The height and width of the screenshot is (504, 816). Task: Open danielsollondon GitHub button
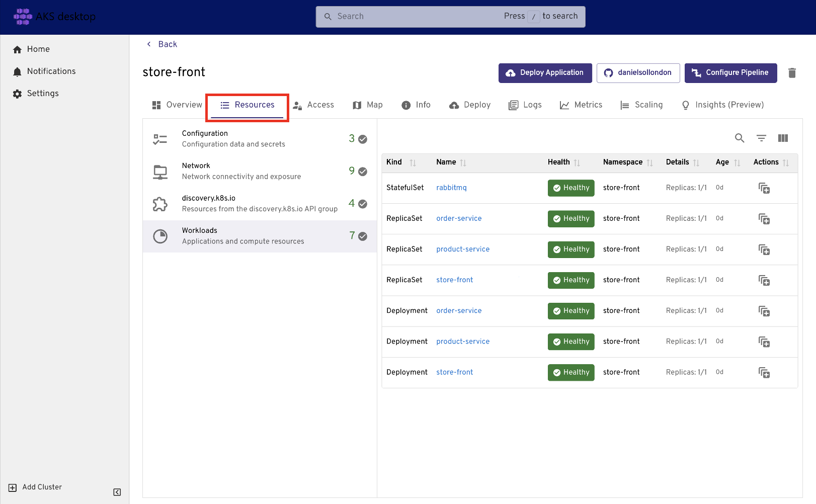coord(638,73)
